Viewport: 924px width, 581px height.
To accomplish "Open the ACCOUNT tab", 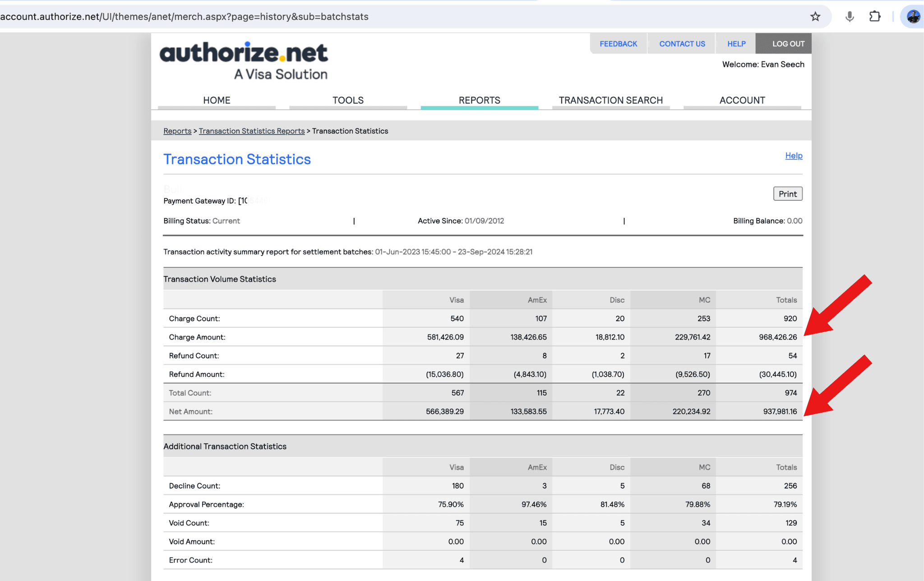I will pyautogui.click(x=742, y=100).
